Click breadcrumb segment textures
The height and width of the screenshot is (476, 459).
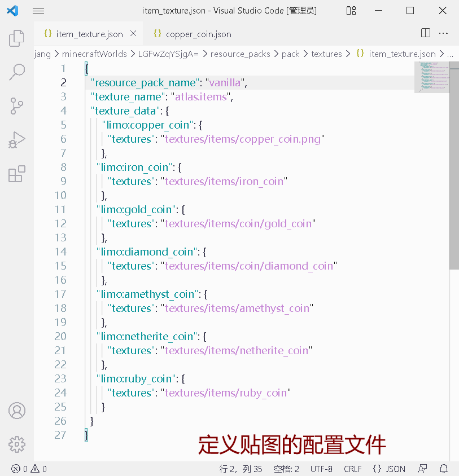326,54
